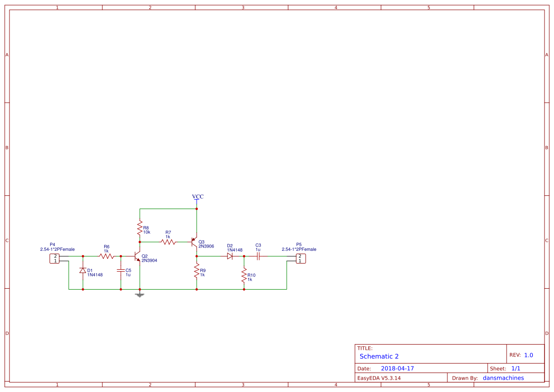Select connector P5 on the right
The image size is (554, 392).
[x=300, y=257]
